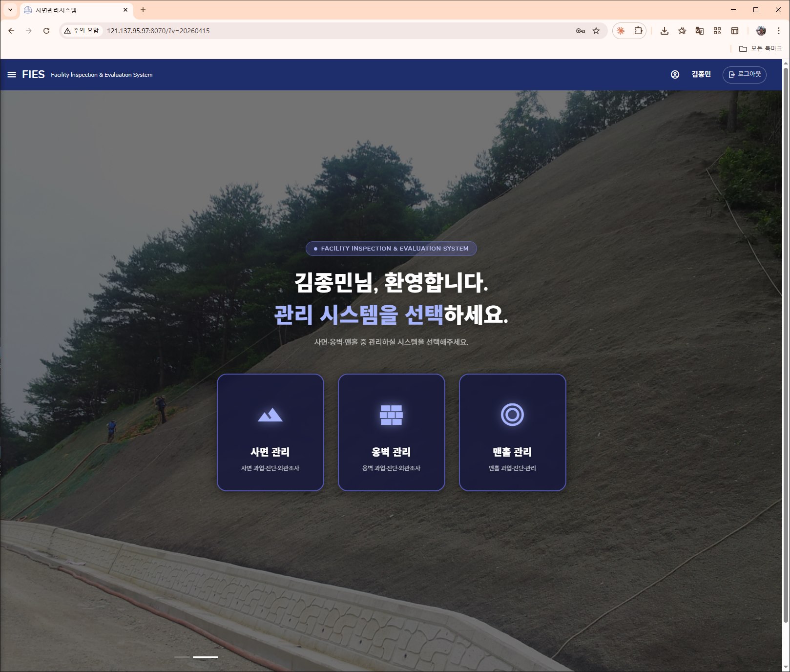
Task: Click the user account profile icon
Action: (x=675, y=74)
